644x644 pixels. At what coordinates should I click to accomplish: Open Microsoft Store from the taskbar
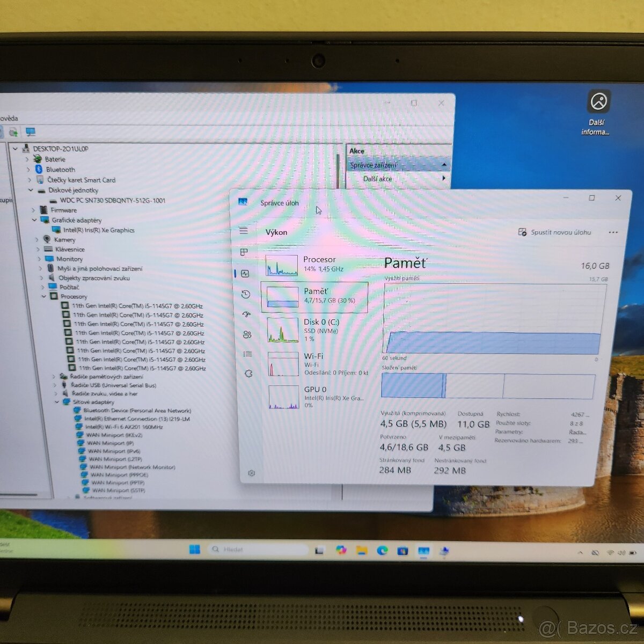402,551
